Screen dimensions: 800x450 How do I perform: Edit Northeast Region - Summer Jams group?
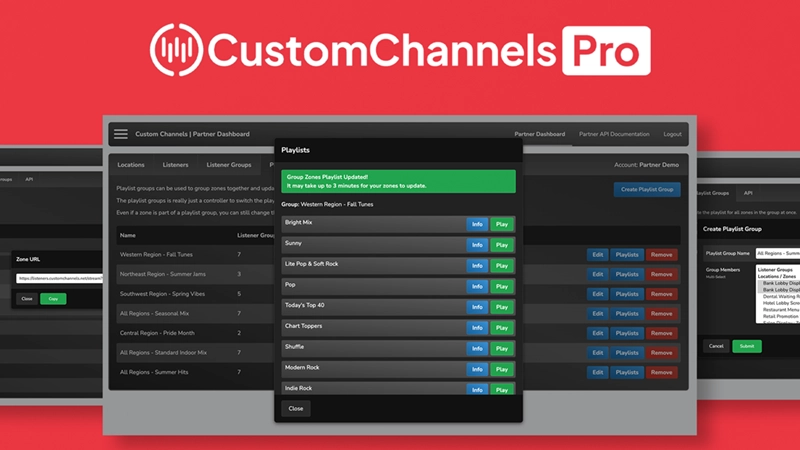coord(597,274)
